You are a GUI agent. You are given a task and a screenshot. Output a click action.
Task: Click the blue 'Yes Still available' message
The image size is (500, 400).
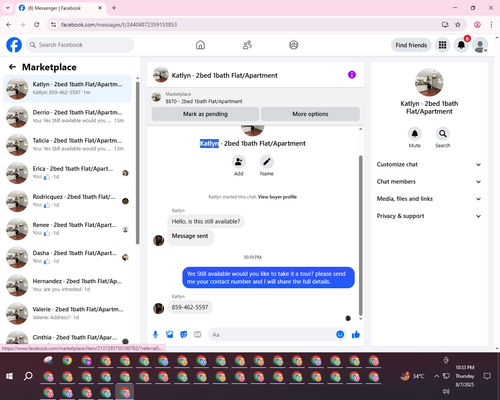tap(268, 278)
